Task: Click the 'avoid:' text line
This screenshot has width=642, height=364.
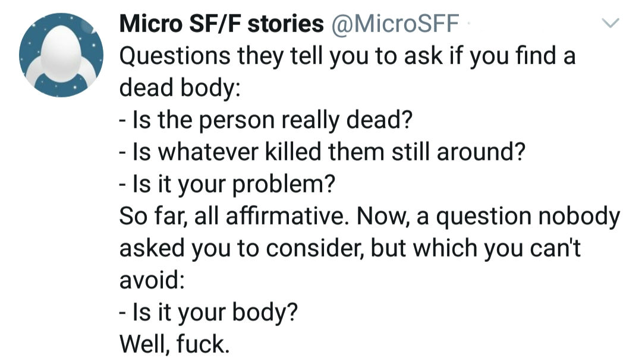Action: pyautogui.click(x=152, y=280)
